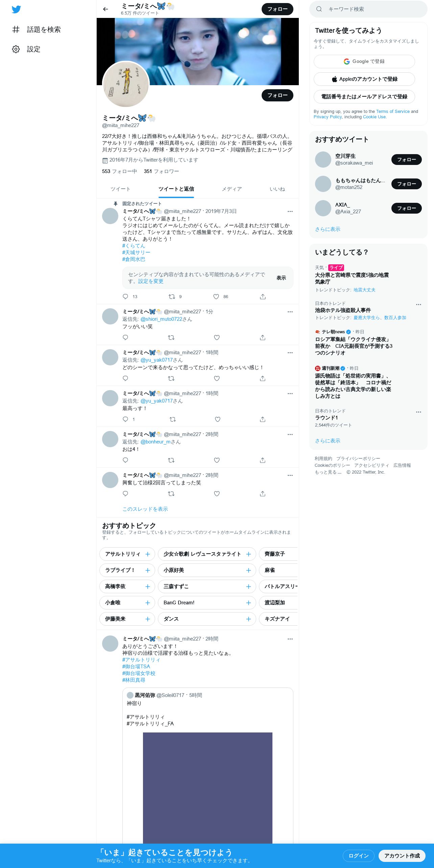Switch to the メディア tab
The image size is (434, 868).
coord(232,189)
